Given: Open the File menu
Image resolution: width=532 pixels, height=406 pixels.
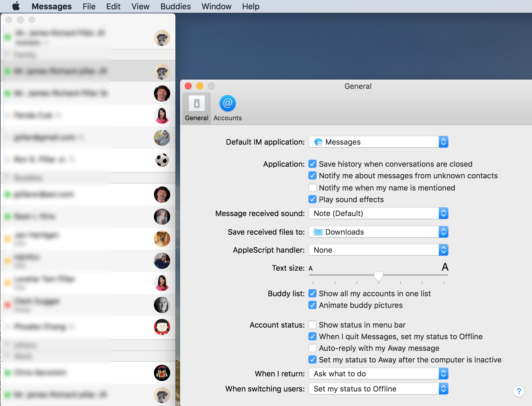Looking at the screenshot, I should [89, 6].
